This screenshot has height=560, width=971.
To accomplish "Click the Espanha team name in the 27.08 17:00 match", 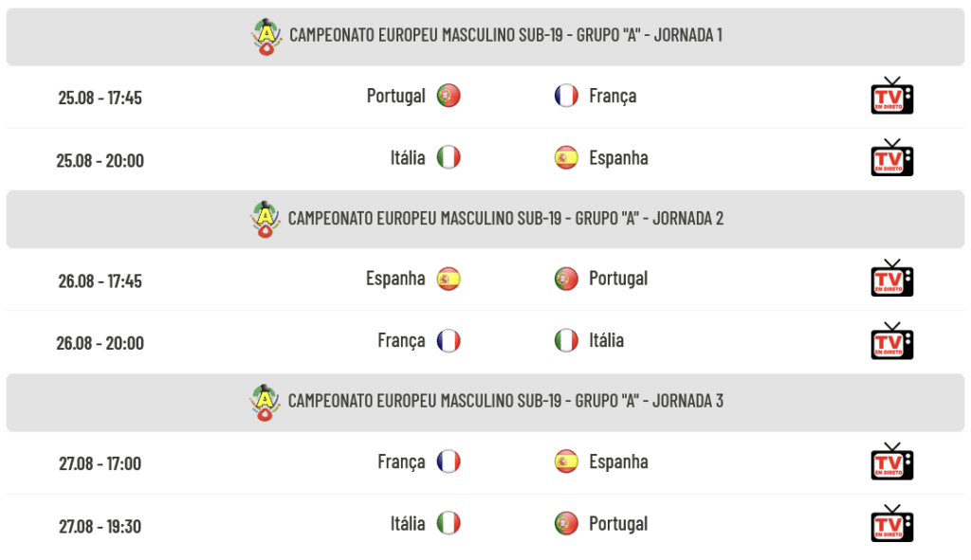I will coord(618,461).
